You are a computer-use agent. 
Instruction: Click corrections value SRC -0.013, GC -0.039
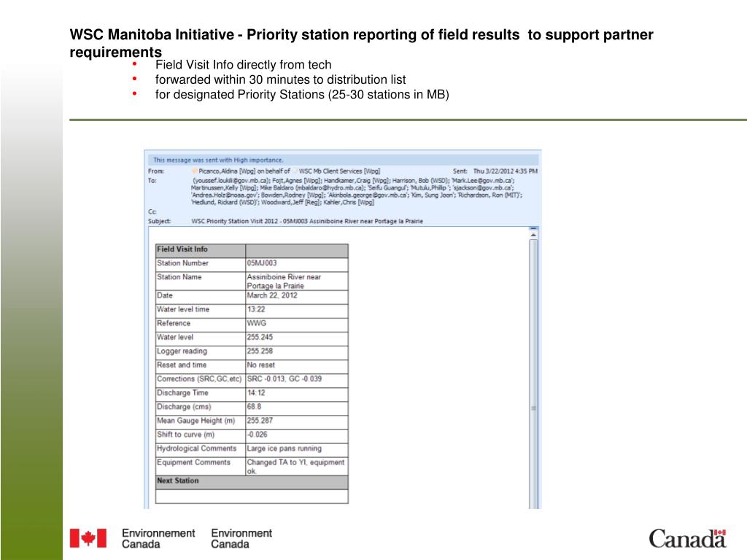[x=297, y=379]
